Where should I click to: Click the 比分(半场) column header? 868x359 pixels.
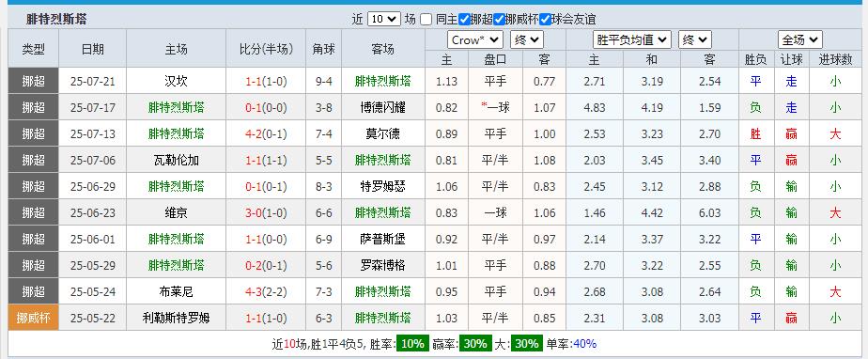[x=266, y=49]
